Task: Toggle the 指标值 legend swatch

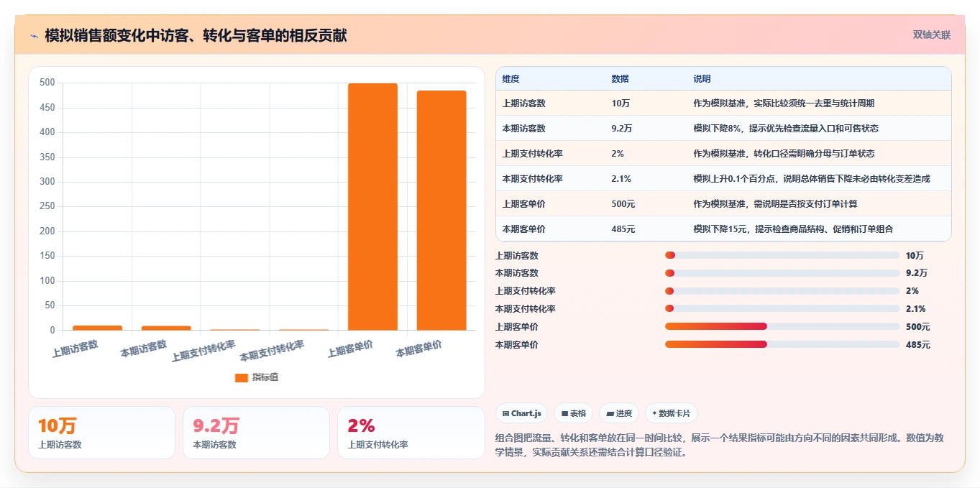Action: 242,377
